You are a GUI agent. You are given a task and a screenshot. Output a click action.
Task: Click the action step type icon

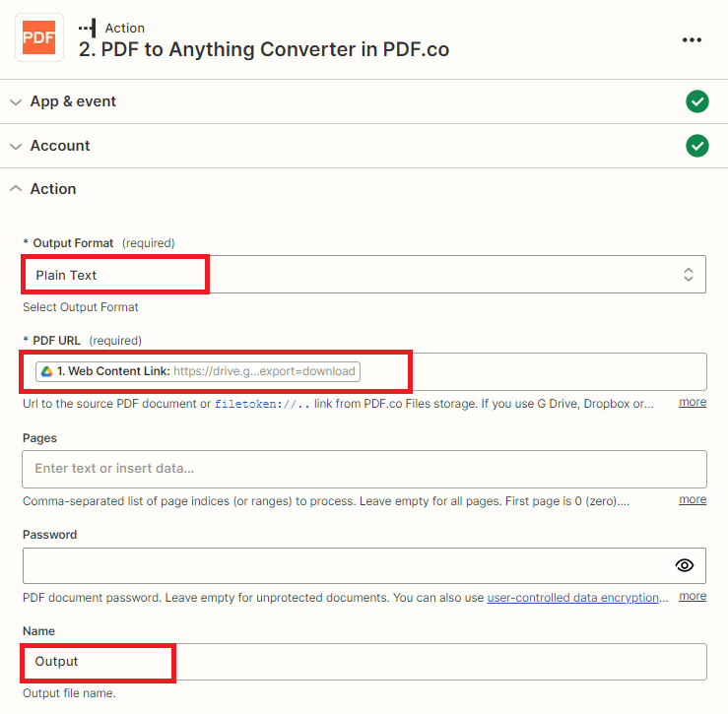tap(88, 28)
